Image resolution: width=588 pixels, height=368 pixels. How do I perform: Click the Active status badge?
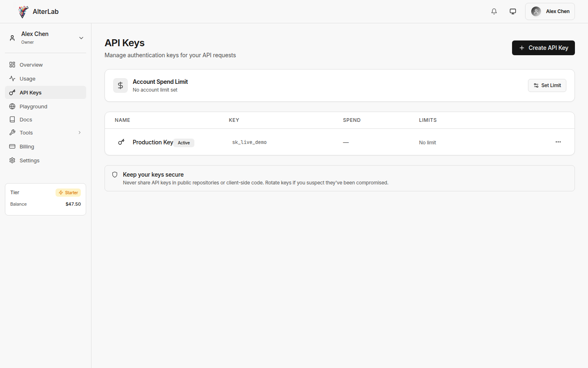[x=184, y=143]
